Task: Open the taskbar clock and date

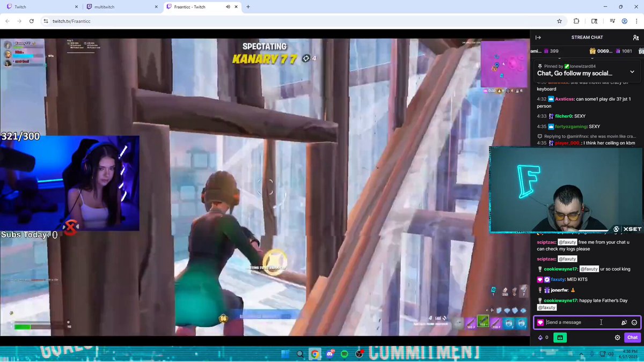Action: (628, 354)
